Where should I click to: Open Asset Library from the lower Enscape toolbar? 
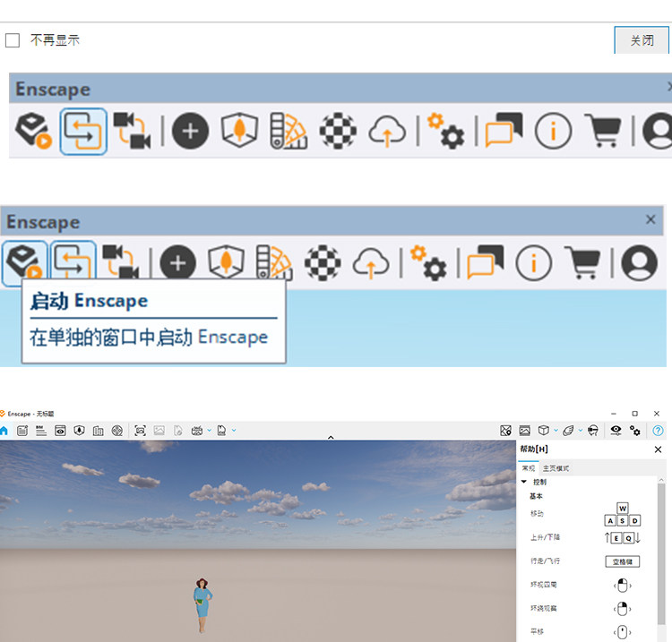click(226, 261)
